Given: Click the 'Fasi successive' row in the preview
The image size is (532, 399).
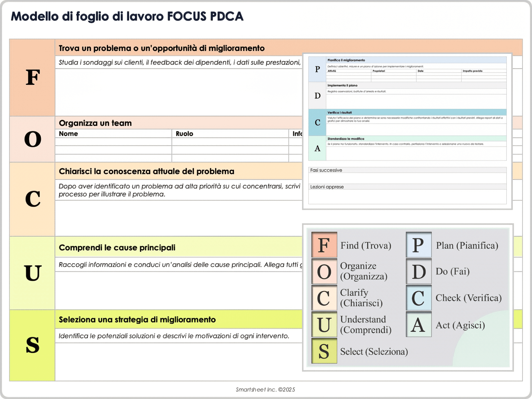Looking at the screenshot, I should pyautogui.click(x=407, y=170).
